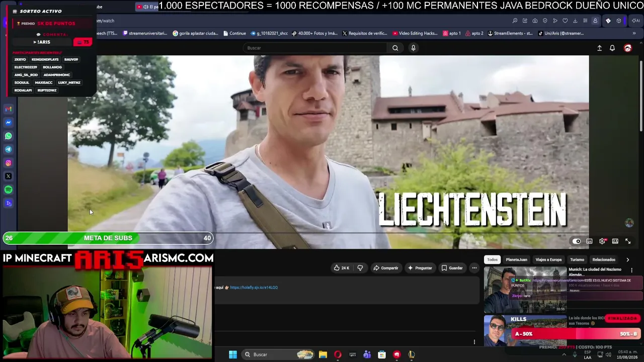The width and height of the screenshot is (644, 362).
Task: Dislike the video with thumbs-down
Action: (x=360, y=268)
